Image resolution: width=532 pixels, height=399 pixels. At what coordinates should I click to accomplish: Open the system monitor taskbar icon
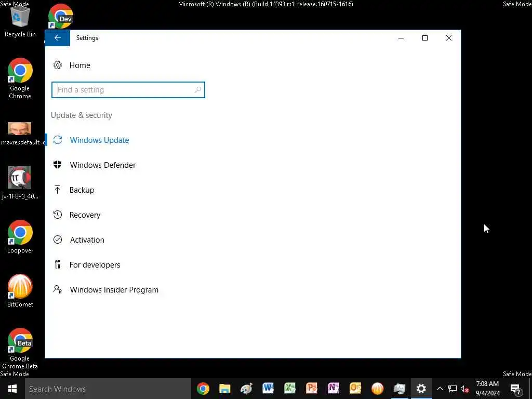[400, 389]
